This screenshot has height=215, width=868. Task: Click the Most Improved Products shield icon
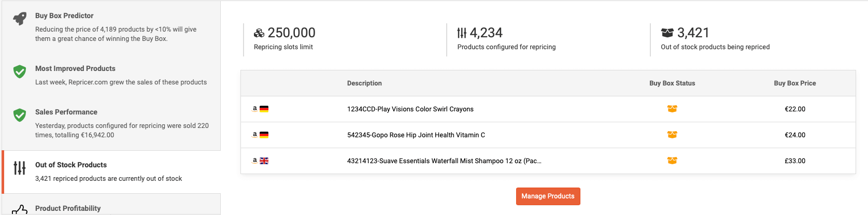coord(20,71)
